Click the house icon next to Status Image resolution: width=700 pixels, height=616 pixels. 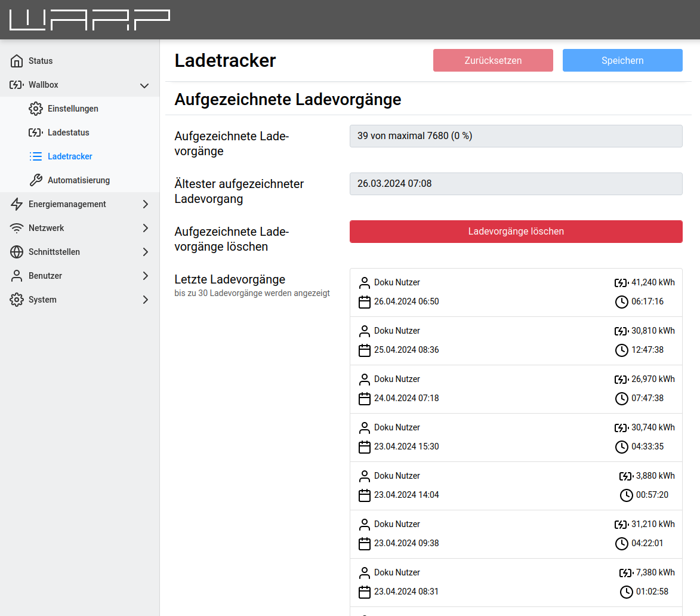[x=17, y=61]
